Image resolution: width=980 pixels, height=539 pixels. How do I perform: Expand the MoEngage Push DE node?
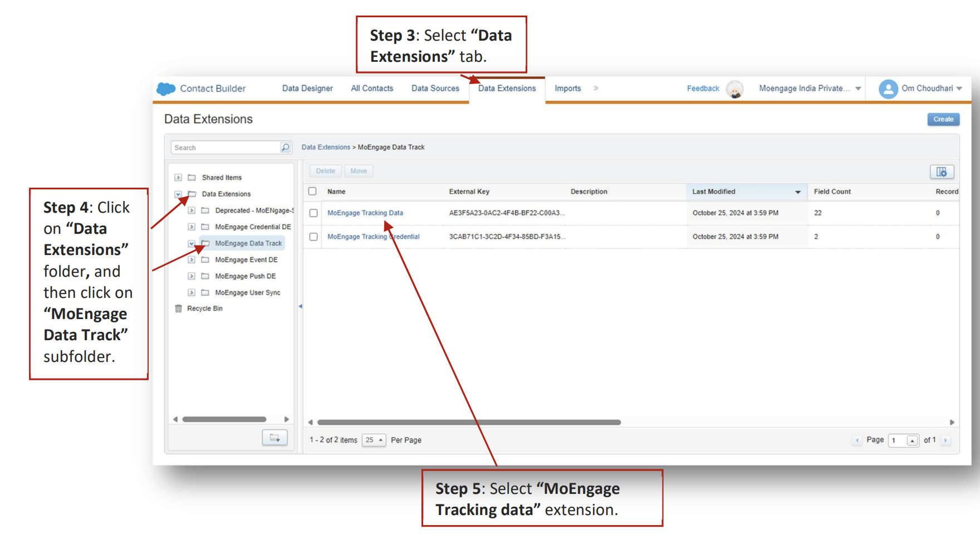click(x=192, y=276)
